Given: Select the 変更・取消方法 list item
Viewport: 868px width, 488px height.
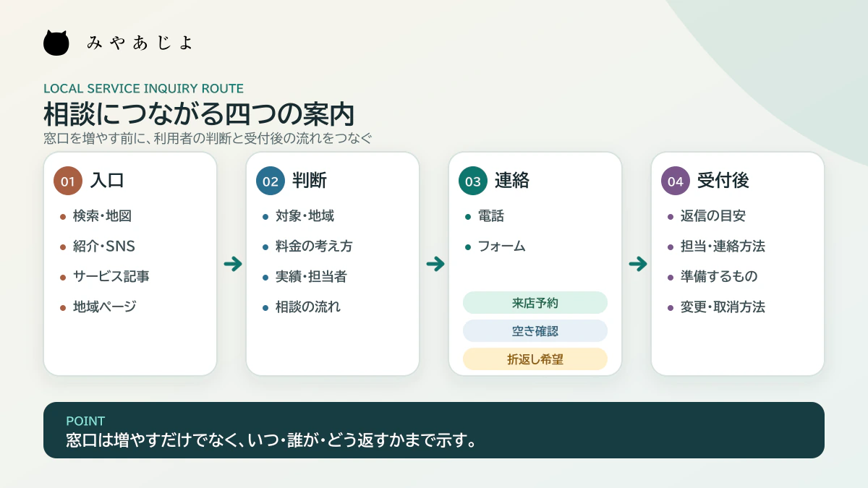Looking at the screenshot, I should click(716, 307).
